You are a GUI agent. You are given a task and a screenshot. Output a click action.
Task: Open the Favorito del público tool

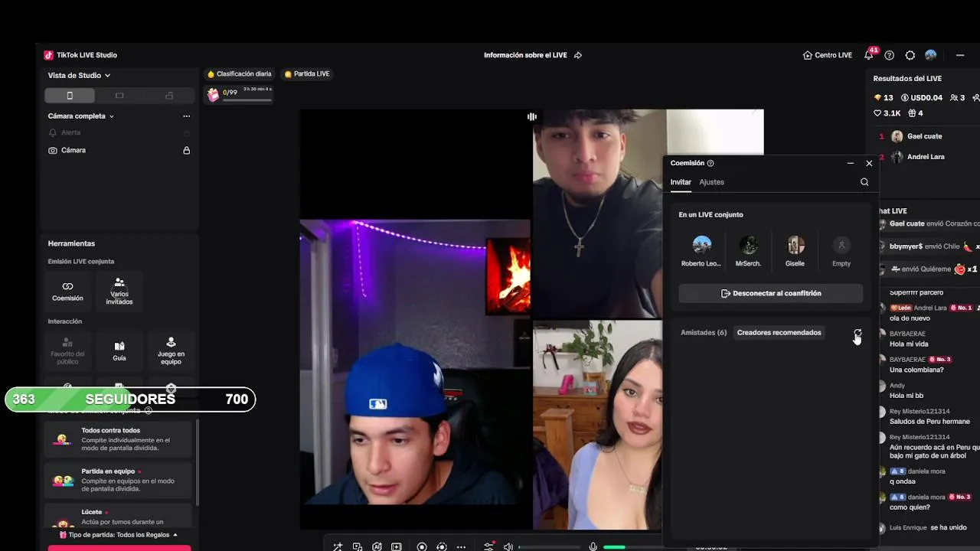coord(67,351)
